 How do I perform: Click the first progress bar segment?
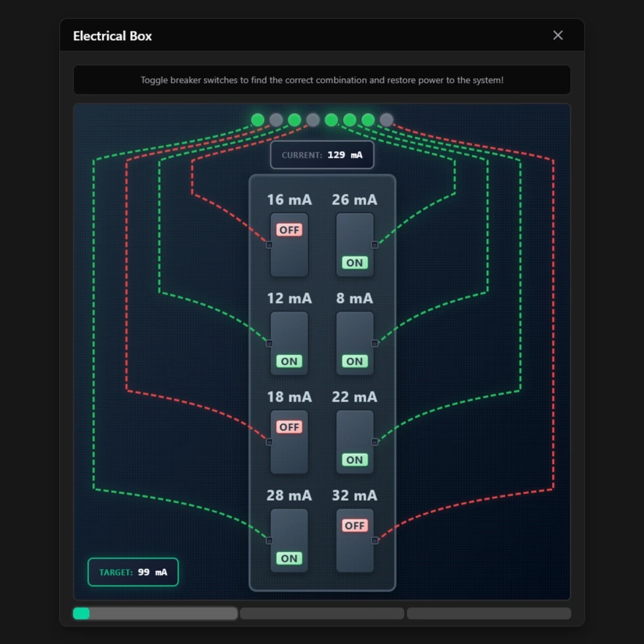click(x=155, y=614)
